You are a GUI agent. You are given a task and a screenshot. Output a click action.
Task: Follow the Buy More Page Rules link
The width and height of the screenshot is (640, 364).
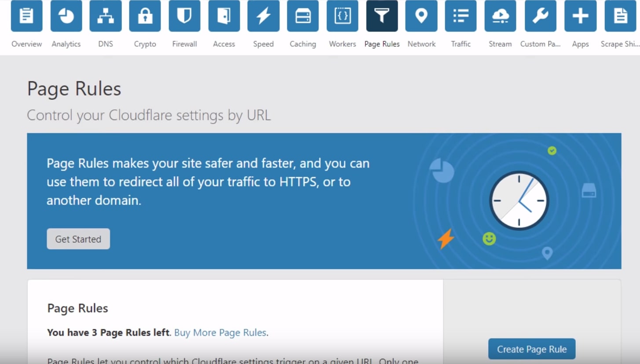[220, 332]
